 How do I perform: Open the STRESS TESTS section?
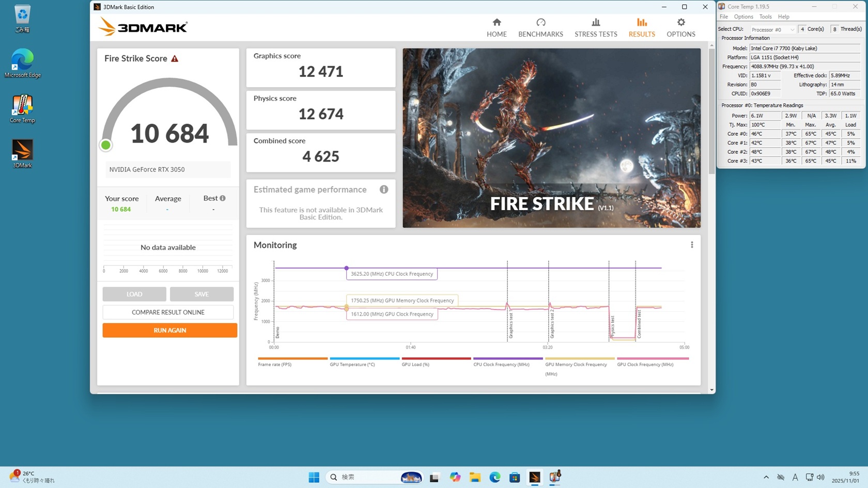tap(596, 28)
